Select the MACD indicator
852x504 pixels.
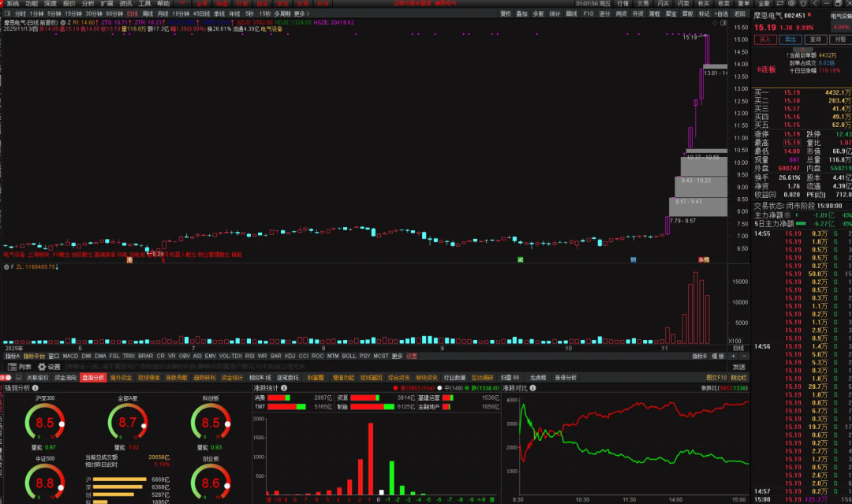[x=71, y=356]
